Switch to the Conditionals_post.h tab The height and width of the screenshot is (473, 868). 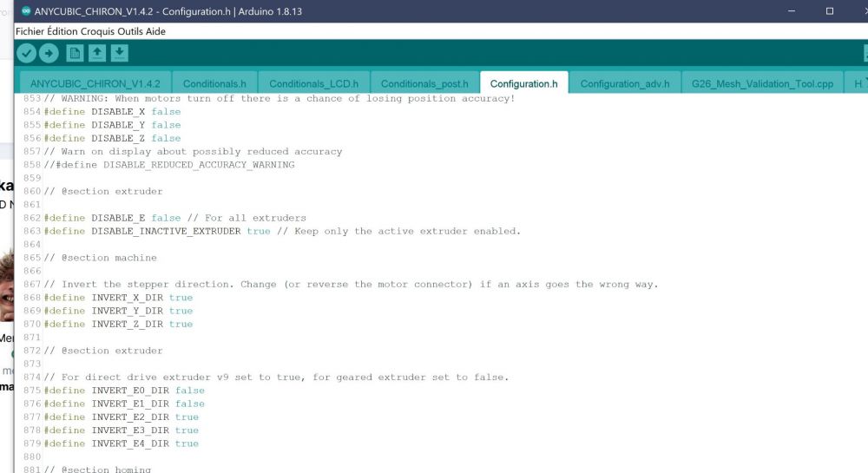424,83
